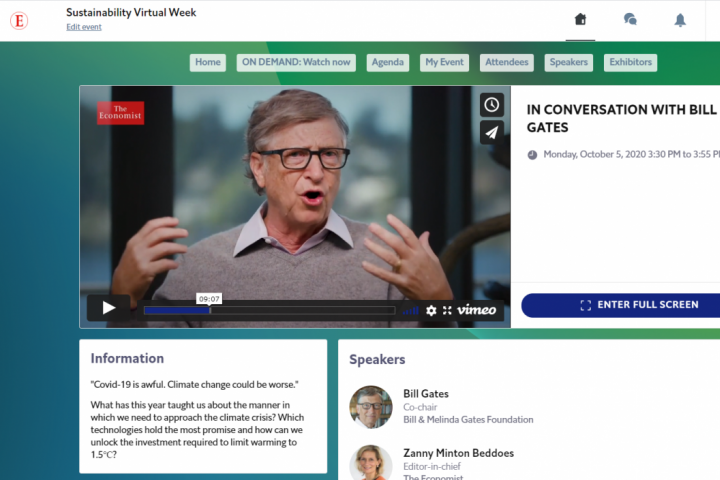Click the small clock icon beside session date

(532, 155)
